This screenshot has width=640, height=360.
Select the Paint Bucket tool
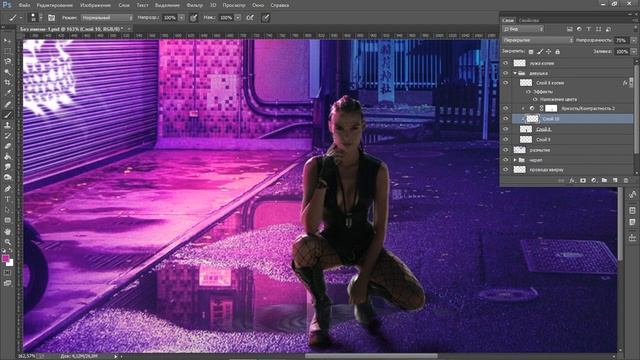[x=7, y=157]
